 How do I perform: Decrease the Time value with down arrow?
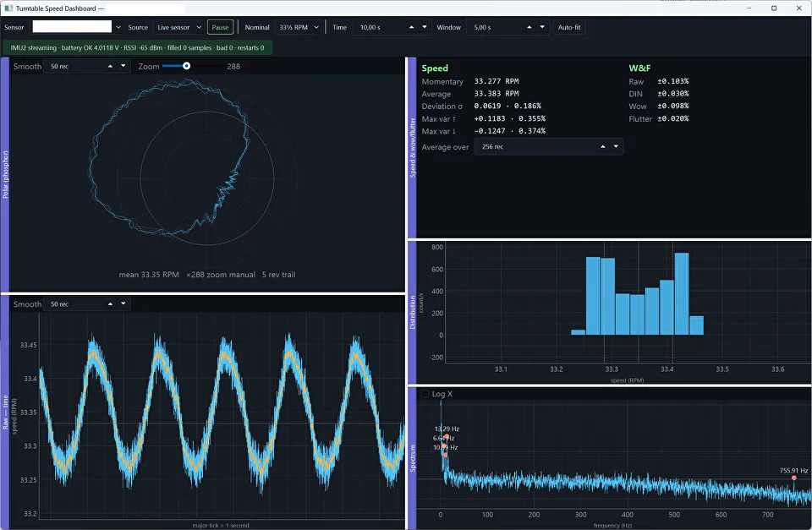424,27
